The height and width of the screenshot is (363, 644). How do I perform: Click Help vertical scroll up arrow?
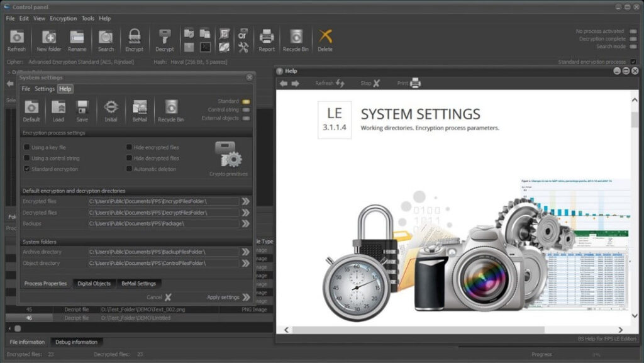(635, 100)
